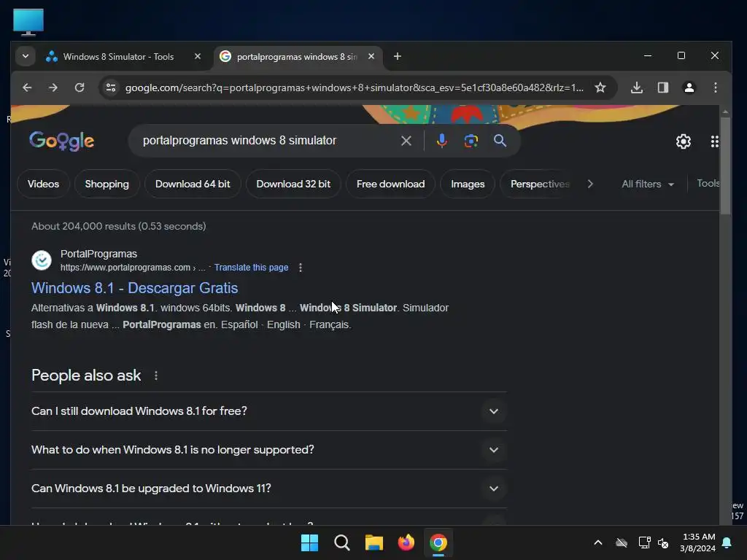Screen dimensions: 747x560
Task: Filter results by Videos
Action: (43, 184)
